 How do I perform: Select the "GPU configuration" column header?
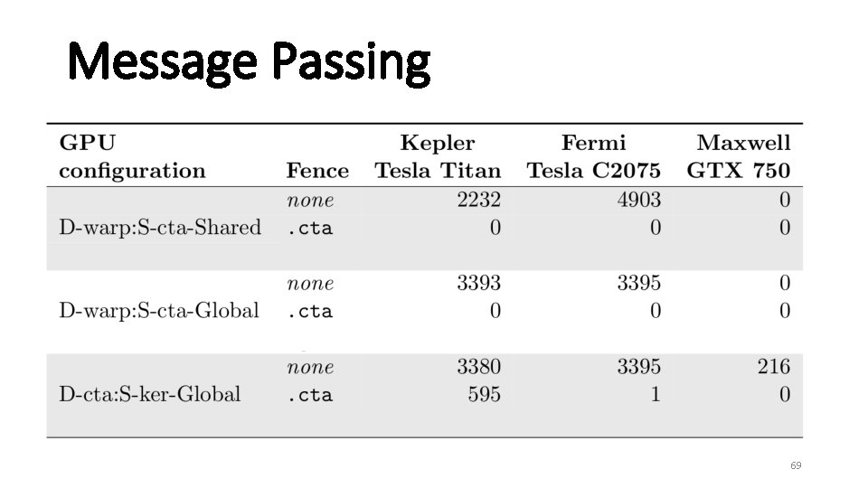(132, 156)
